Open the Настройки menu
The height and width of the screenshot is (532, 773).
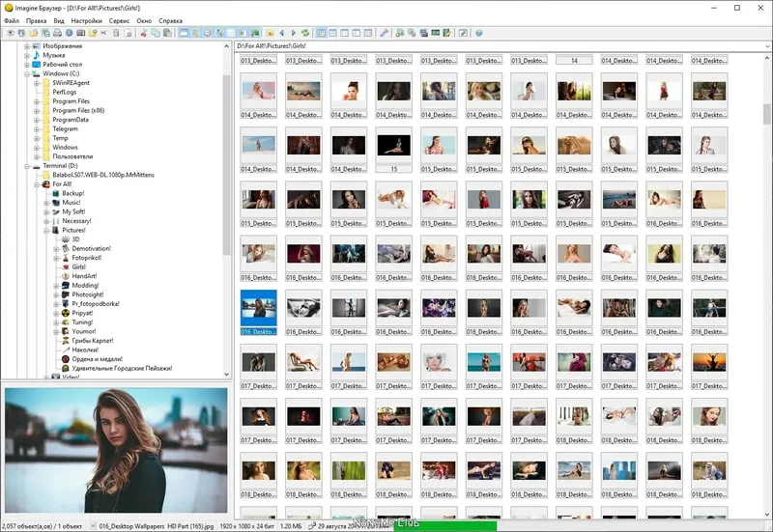[86, 20]
